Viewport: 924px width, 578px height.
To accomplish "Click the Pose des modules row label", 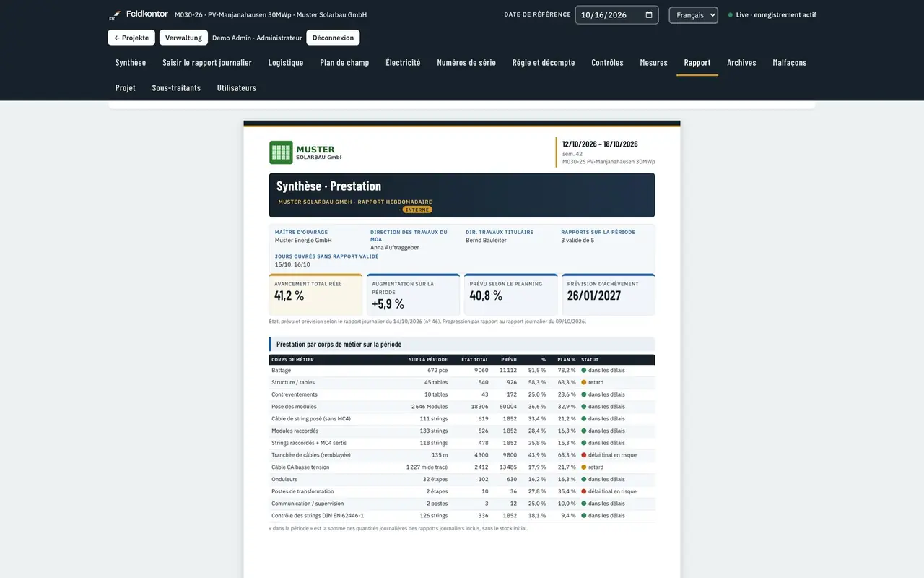I will [x=294, y=407].
